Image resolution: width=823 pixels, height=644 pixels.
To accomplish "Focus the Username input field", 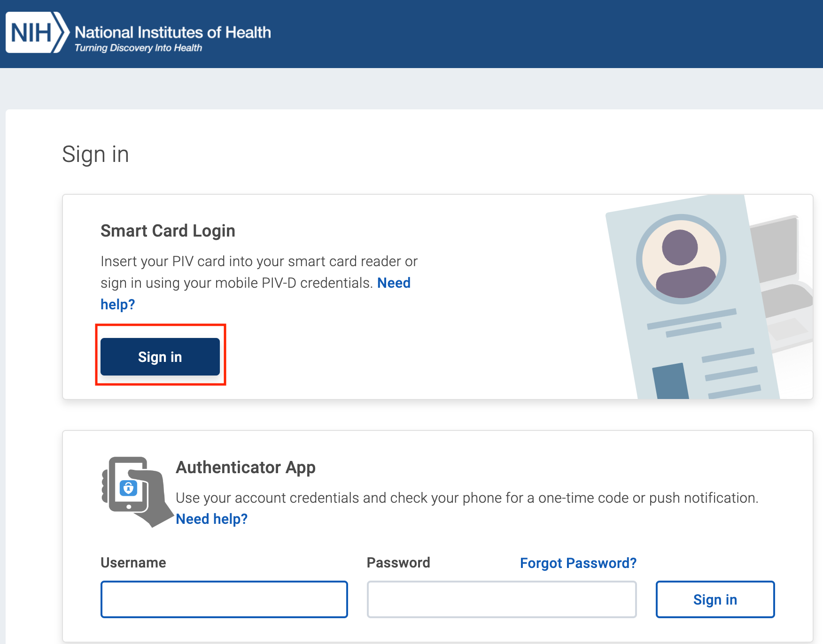I will [224, 599].
